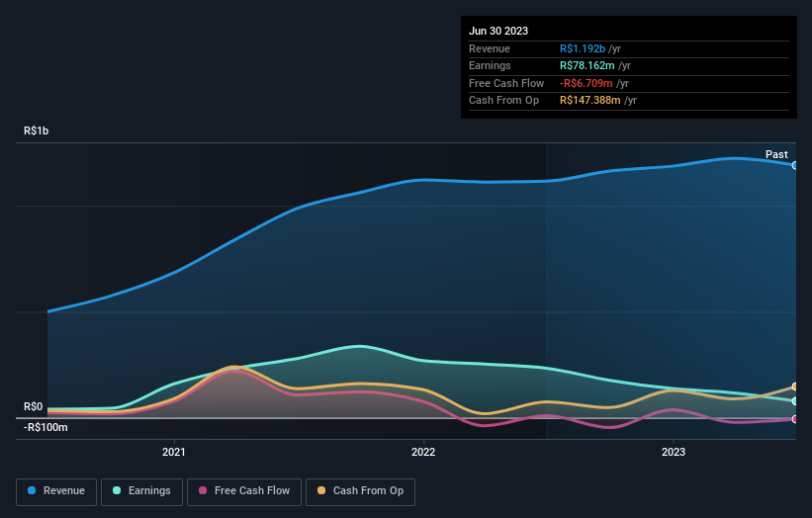Click the R$0 y-axis label
The width and height of the screenshot is (812, 518).
[x=34, y=406]
